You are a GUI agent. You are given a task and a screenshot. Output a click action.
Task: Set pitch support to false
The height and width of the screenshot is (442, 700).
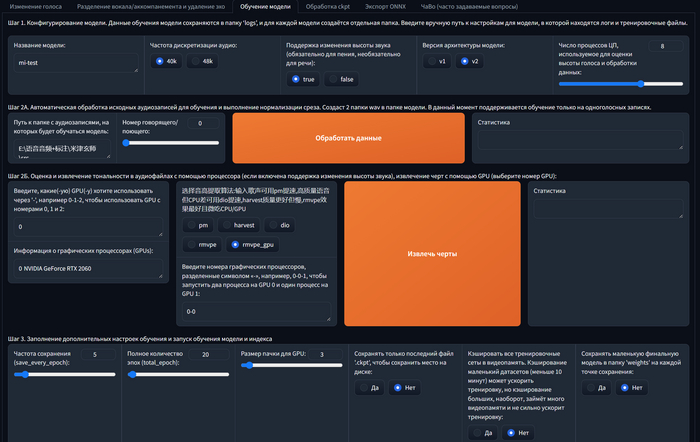click(x=341, y=79)
